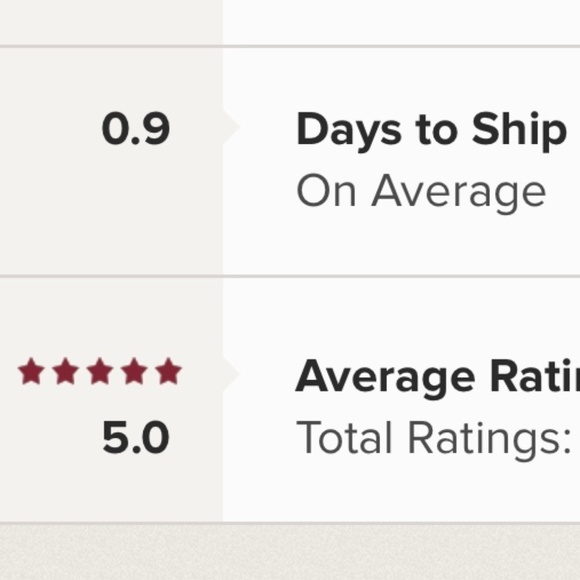Choose the middle star of the rating
The height and width of the screenshot is (580, 580).
tap(100, 371)
